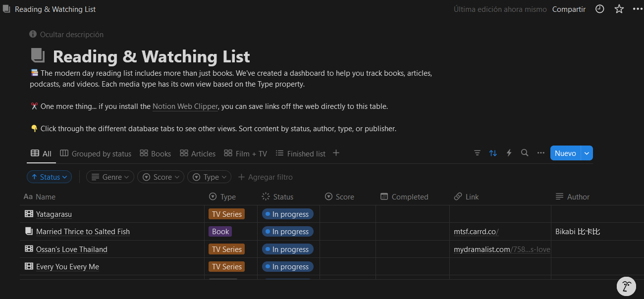Screen dimensions: 644x299
Task: Open the page history clock icon
Action: 599,9
